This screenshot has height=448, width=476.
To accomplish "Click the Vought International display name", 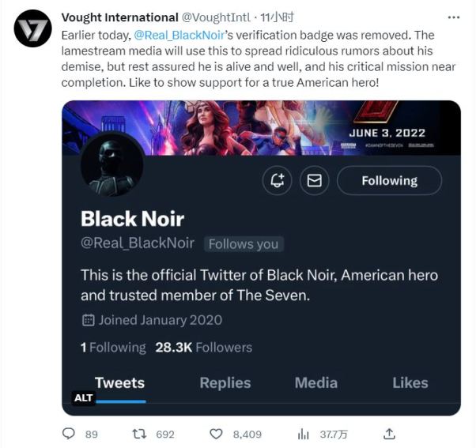I will 119,17.
